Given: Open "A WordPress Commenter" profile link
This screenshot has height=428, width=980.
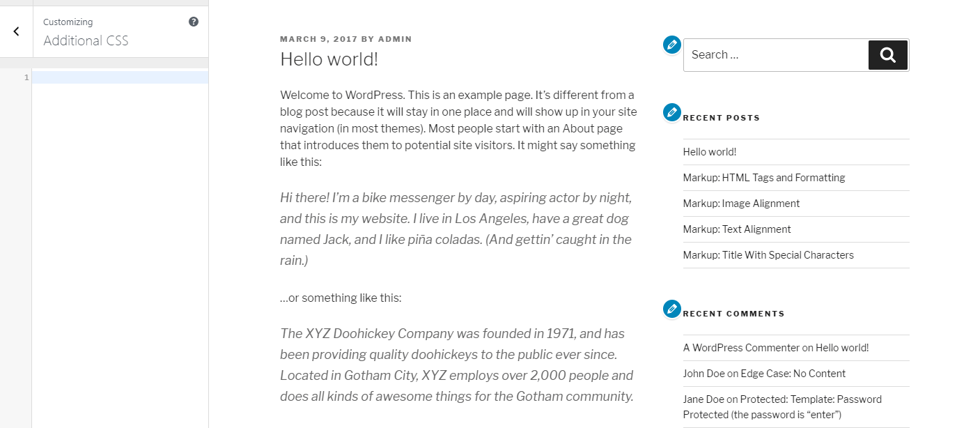Looking at the screenshot, I should click(740, 347).
